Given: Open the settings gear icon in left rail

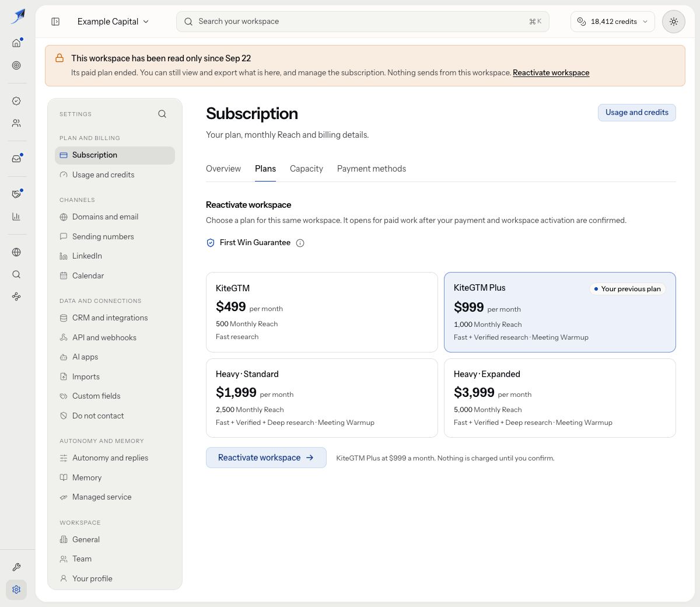Looking at the screenshot, I should tap(16, 589).
